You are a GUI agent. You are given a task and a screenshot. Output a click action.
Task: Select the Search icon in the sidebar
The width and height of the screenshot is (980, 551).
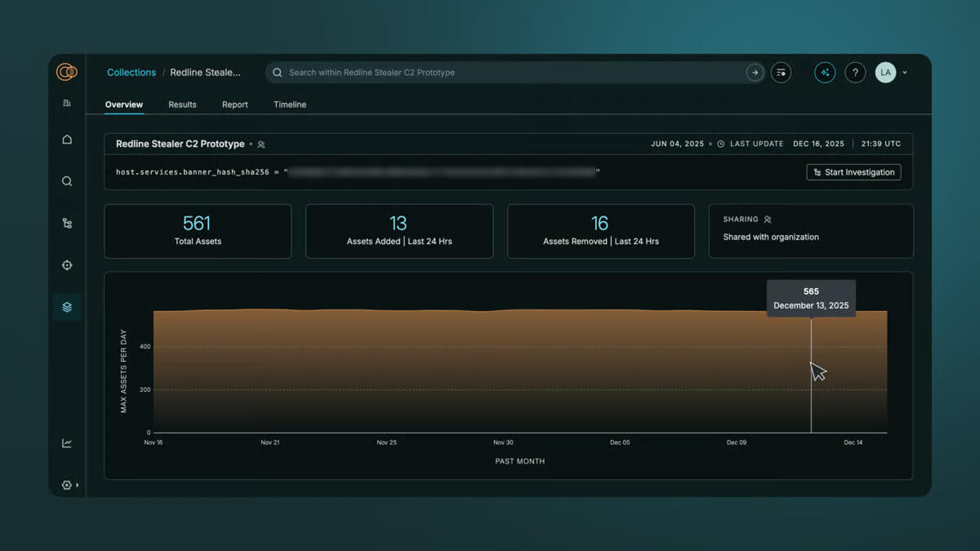[67, 181]
